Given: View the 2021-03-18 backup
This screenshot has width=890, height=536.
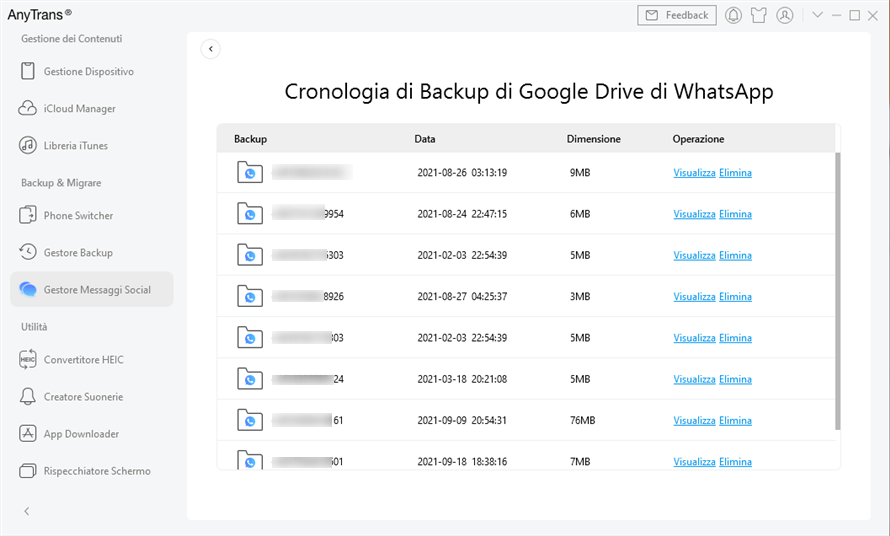Looking at the screenshot, I should pos(694,379).
